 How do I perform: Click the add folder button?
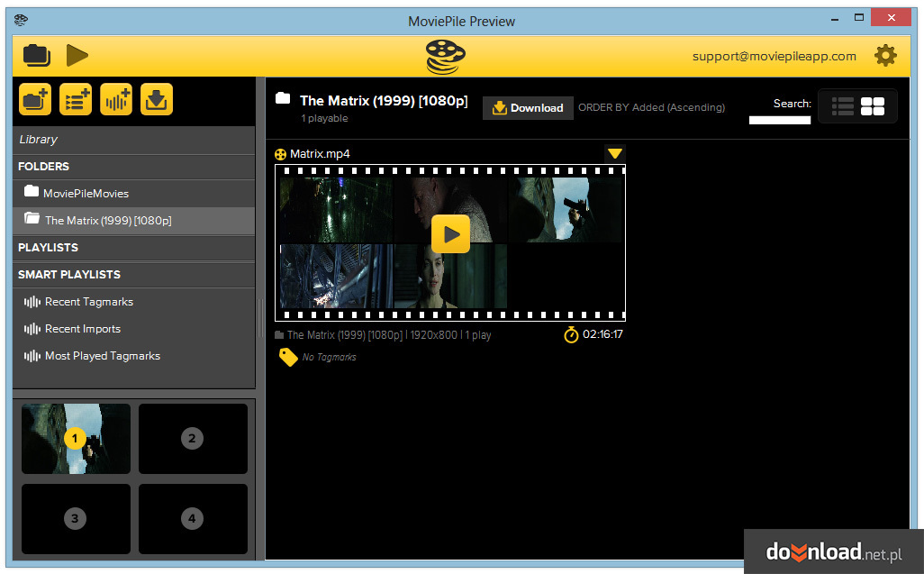(35, 99)
